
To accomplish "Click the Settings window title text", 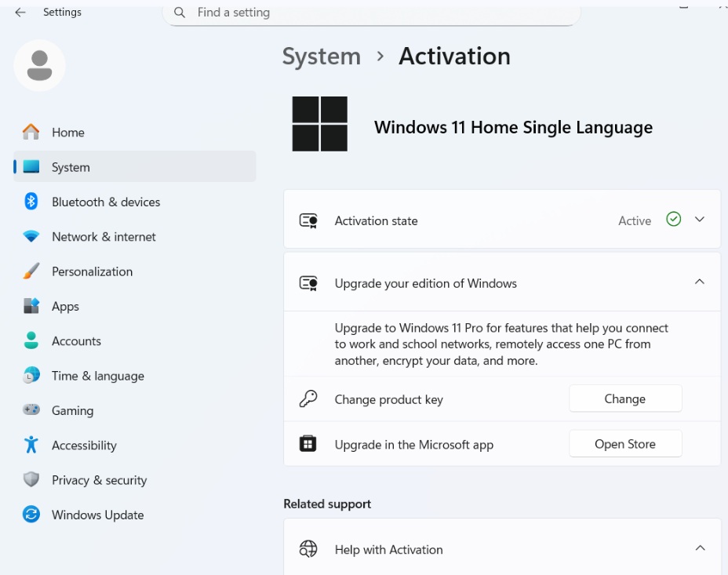I will [x=62, y=12].
